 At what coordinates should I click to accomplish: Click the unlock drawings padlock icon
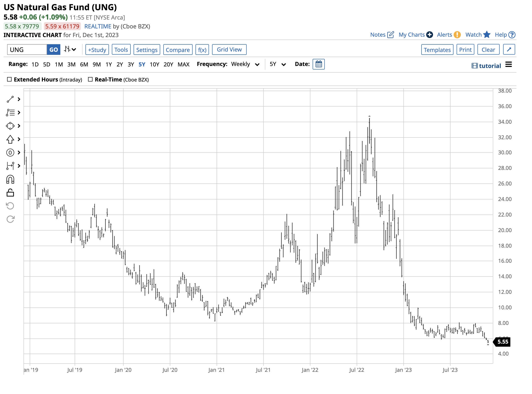tap(10, 193)
